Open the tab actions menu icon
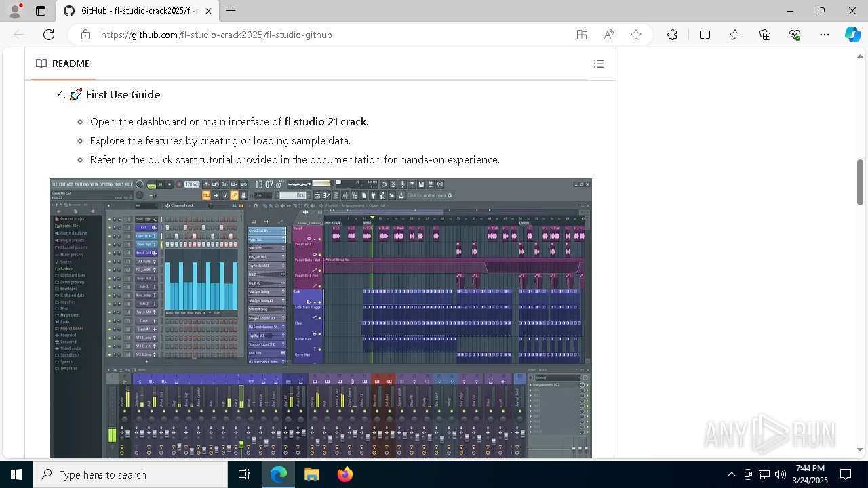868x488 pixels. tap(41, 11)
